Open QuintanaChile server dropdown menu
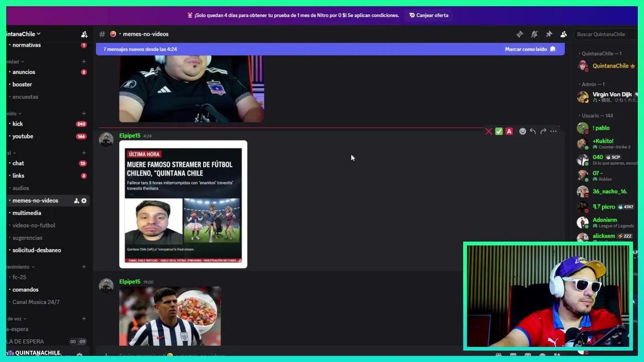The width and height of the screenshot is (644, 362). [x=24, y=34]
